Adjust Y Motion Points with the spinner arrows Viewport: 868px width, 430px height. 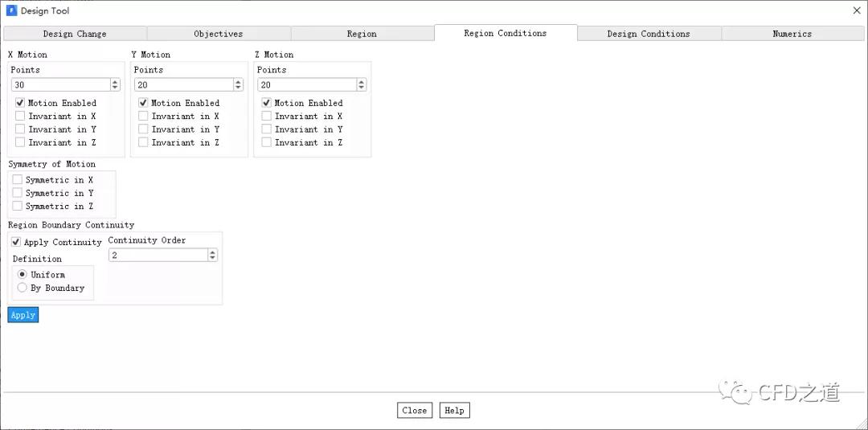239,84
